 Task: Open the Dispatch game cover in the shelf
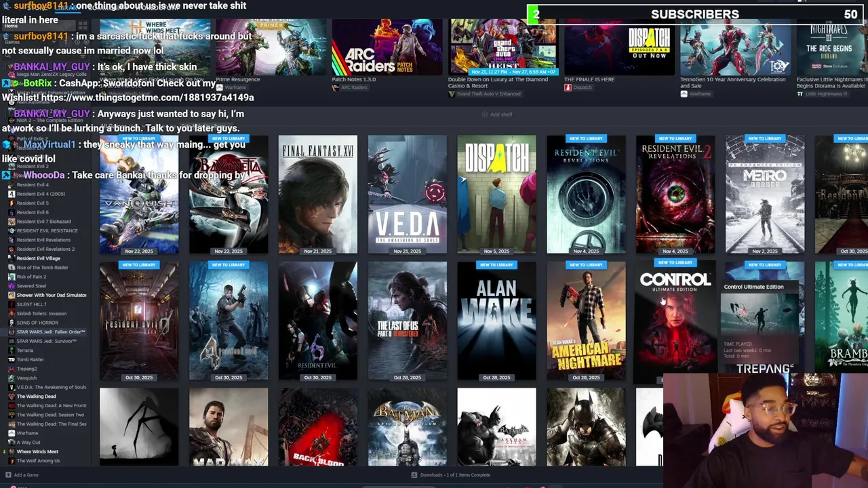pyautogui.click(x=497, y=195)
